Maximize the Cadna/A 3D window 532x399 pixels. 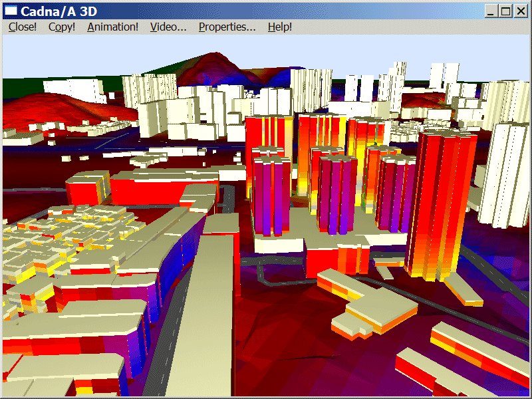[505, 11]
